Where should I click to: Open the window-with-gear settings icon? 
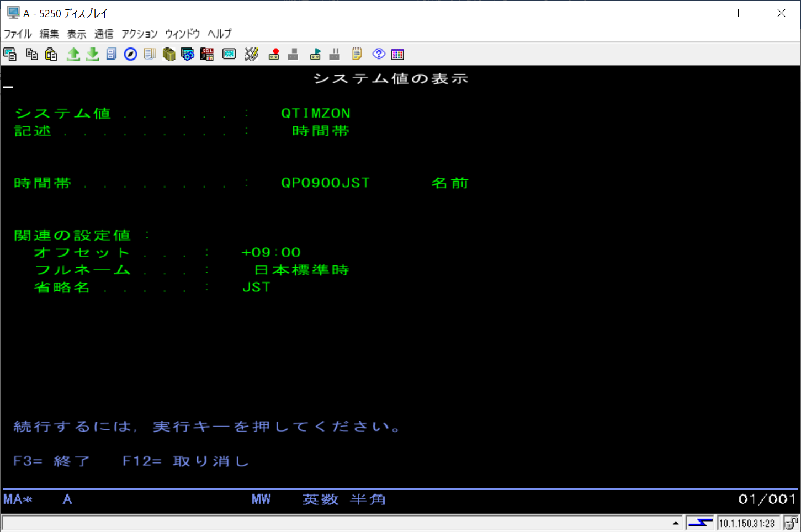(188, 54)
